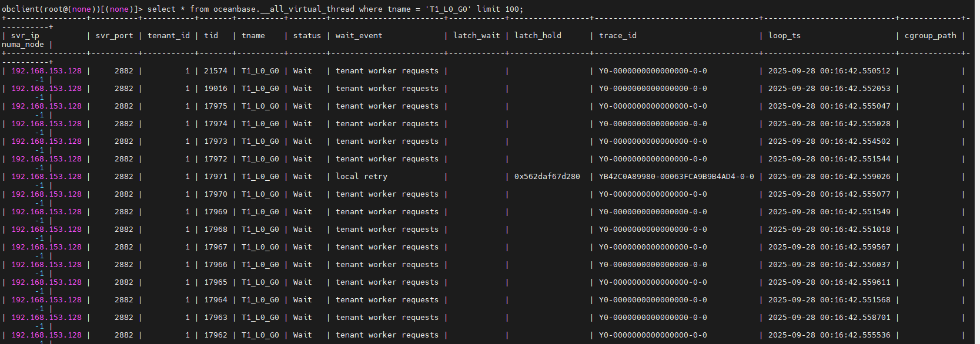
Task: Click the 'local retry' wait event
Action: pos(362,177)
